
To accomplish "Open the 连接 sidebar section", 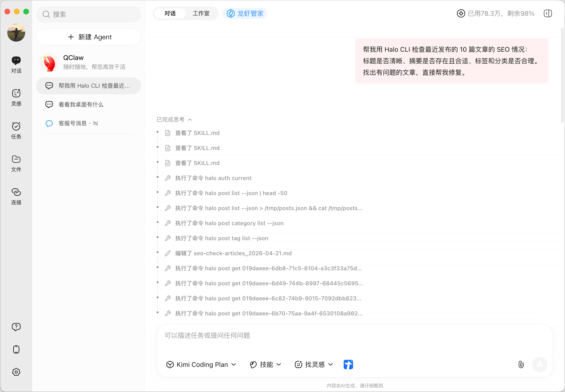I will [16, 196].
